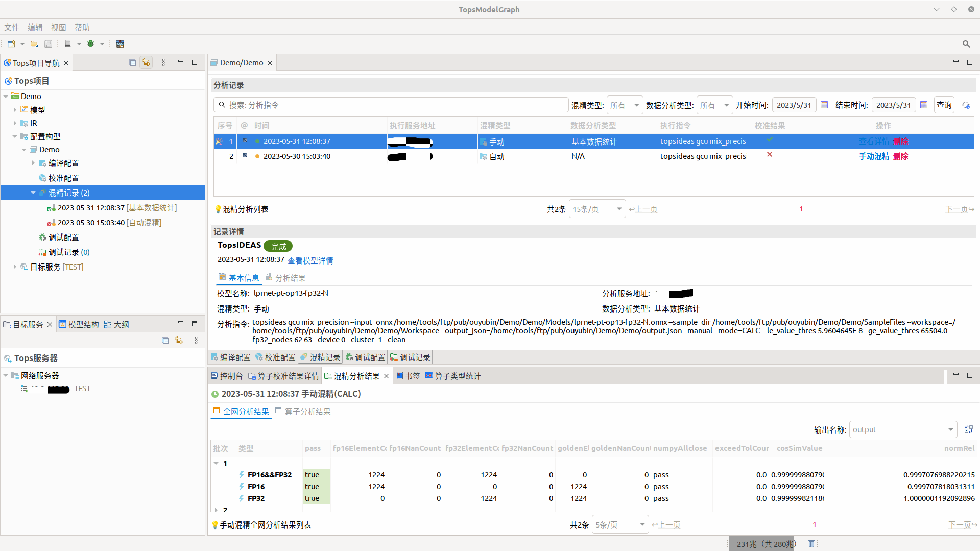Click 手动混精 link in record row 2

pos(874,156)
